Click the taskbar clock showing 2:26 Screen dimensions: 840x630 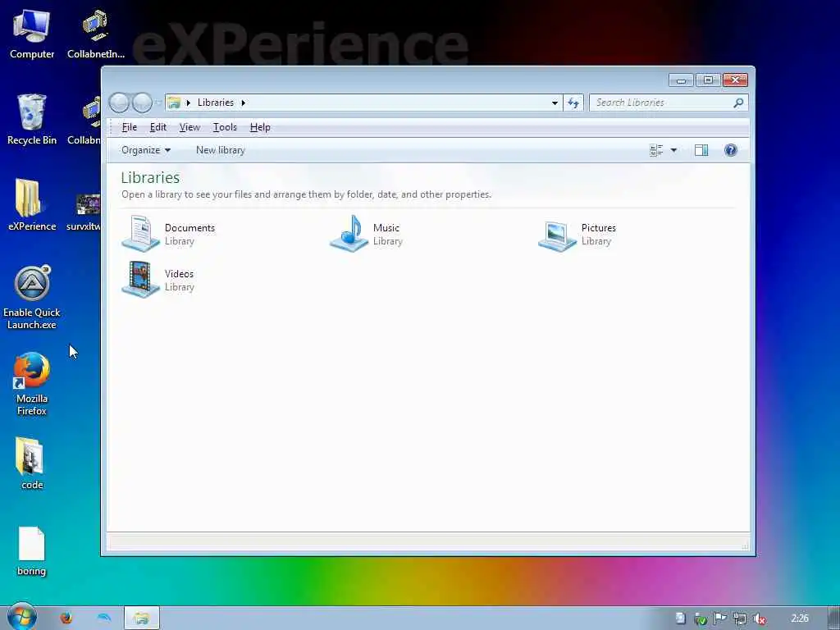[799, 619]
